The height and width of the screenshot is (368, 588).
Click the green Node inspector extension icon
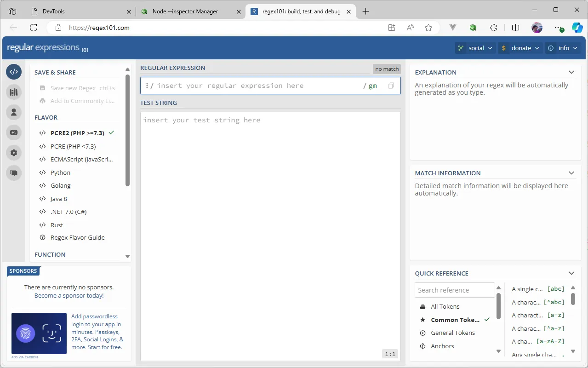click(x=473, y=28)
